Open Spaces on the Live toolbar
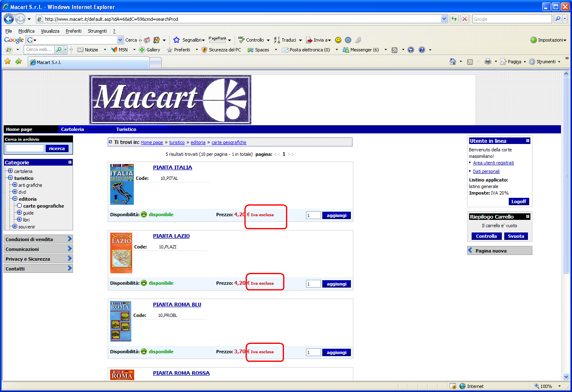 point(258,50)
